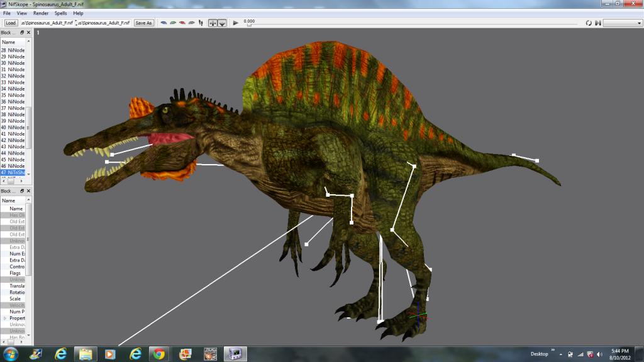Click the gray user view eye icon
The image size is (644, 362).
[x=191, y=23]
